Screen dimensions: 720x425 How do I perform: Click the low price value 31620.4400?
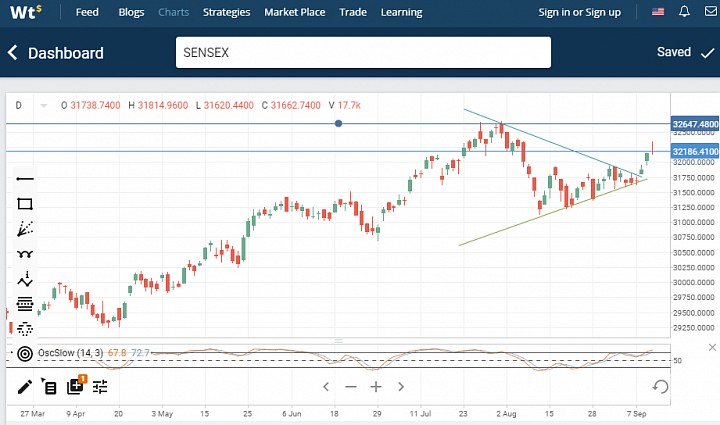(229, 106)
